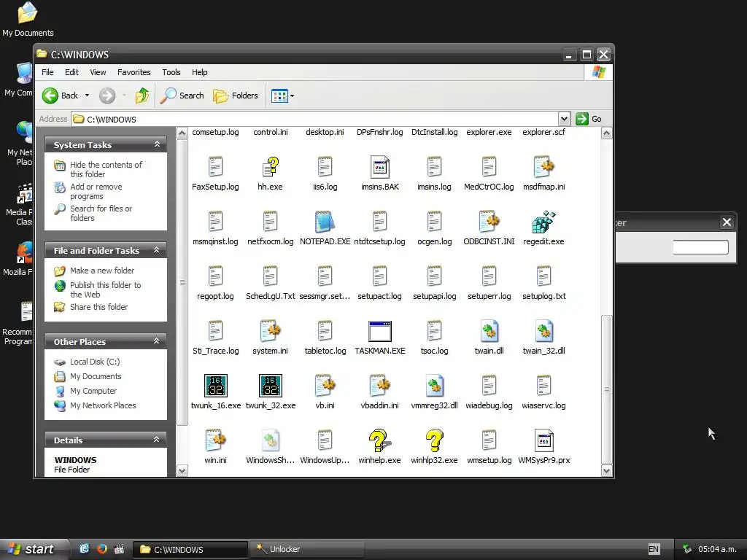Image resolution: width=747 pixels, height=560 pixels.
Task: Select the twunk_16.exe icon
Action: [215, 386]
